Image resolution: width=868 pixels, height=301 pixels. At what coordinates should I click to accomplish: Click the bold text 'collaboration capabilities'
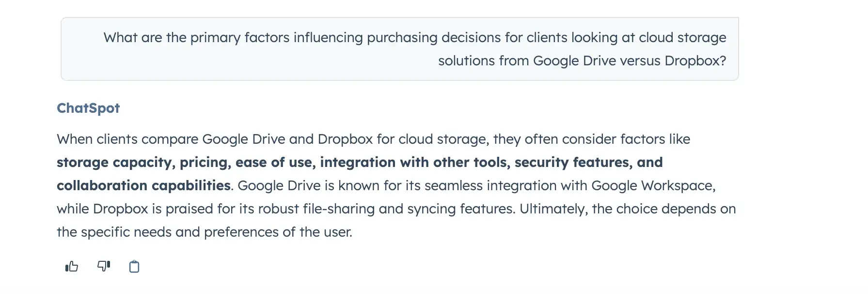143,185
